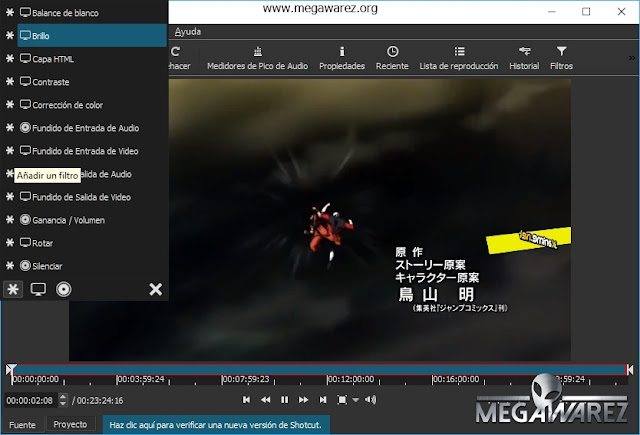Toggle the zoom fit button
640x435 pixels.
(x=342, y=400)
